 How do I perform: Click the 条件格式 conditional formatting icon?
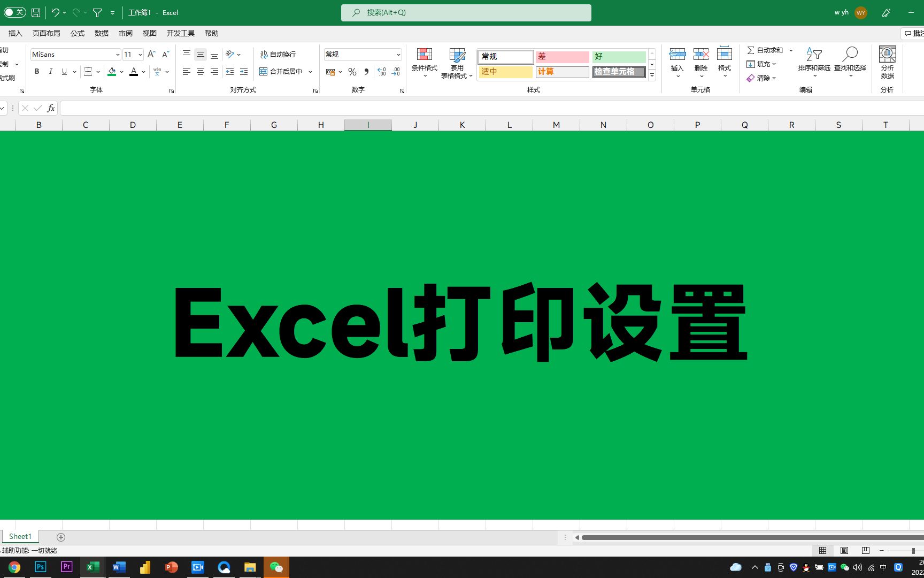(x=424, y=59)
